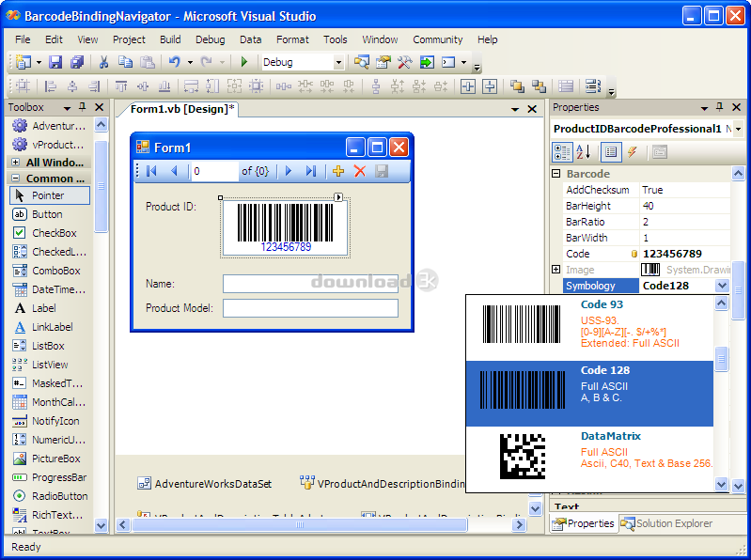Select AdventureWorksDataSet tray component
751x560 pixels.
205,483
